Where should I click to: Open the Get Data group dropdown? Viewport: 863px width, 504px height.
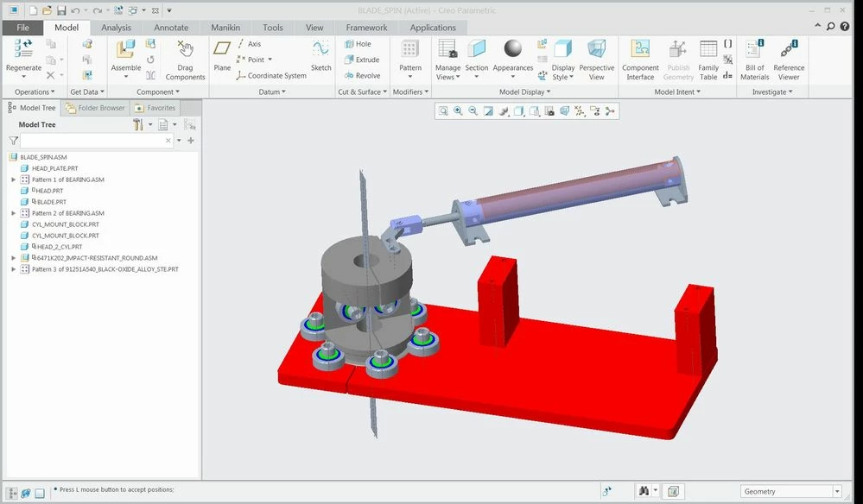(x=87, y=91)
